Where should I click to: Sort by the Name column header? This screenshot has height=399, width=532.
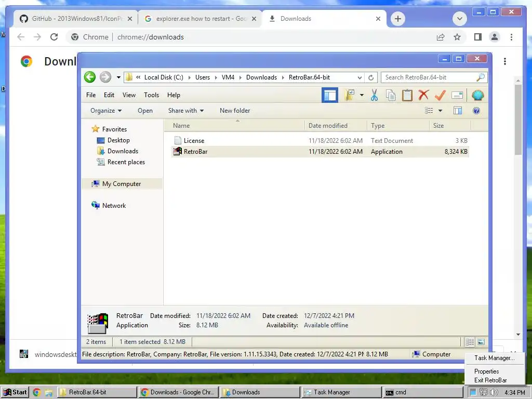coord(234,126)
